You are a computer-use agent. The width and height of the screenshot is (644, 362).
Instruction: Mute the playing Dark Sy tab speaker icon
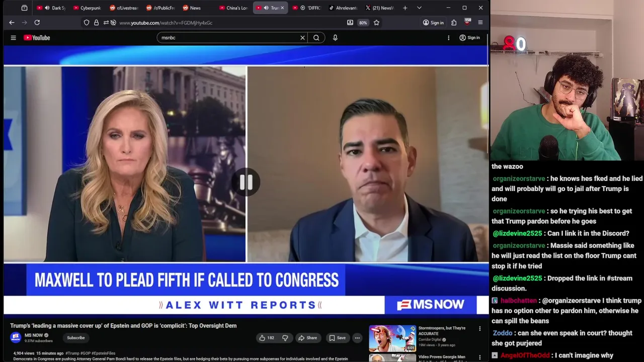47,8
